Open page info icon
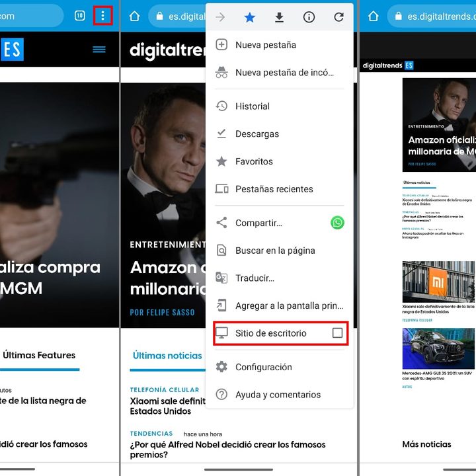 coord(309,17)
